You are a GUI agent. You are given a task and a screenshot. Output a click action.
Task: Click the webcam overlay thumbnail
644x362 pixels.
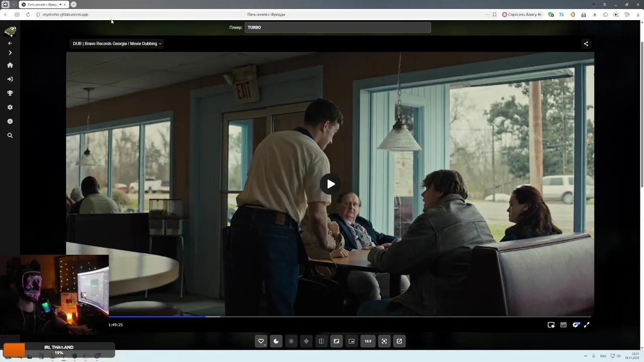[54, 295]
